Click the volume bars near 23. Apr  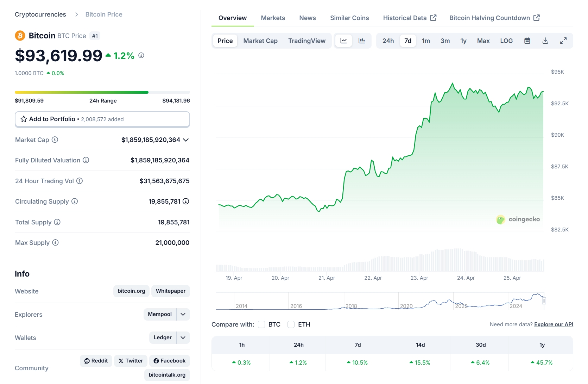[x=419, y=264]
